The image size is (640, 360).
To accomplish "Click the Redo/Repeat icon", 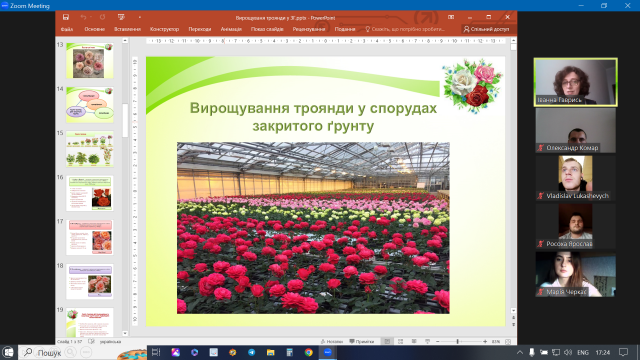I will [x=102, y=17].
